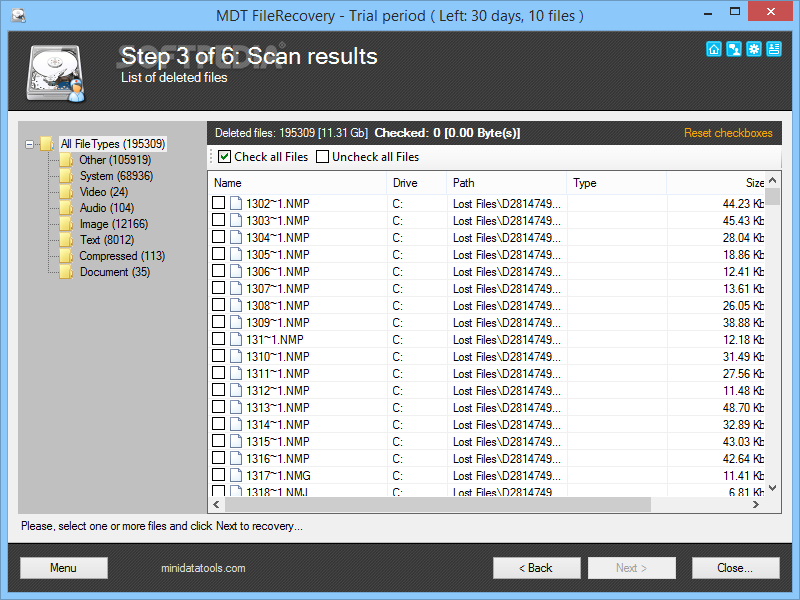Click the app icon in title bar

tap(19, 15)
